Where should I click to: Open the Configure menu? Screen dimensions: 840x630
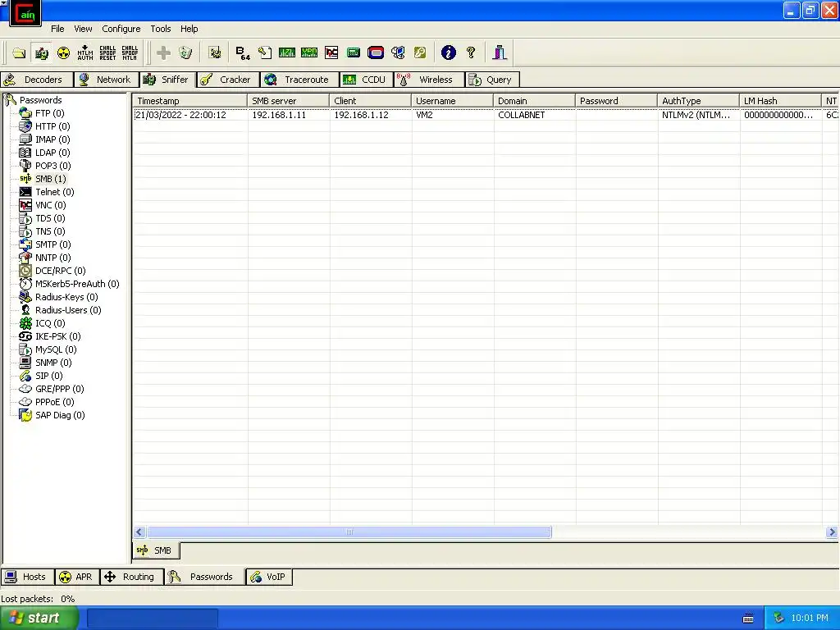click(121, 29)
